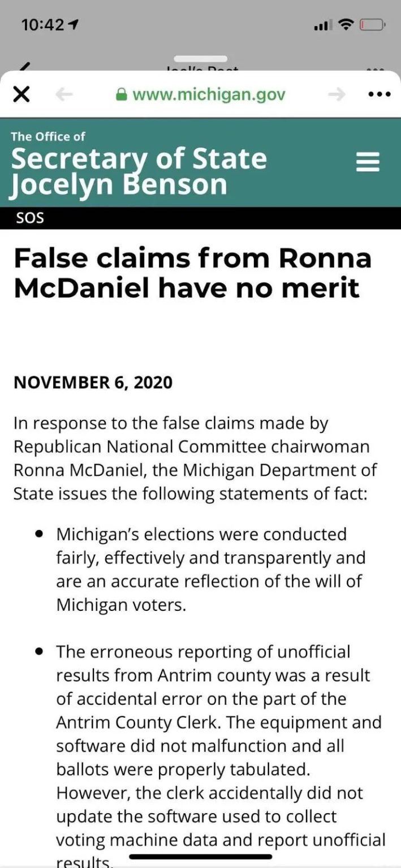This screenshot has width=401, height=868.
Task: Go back with the left arrow
Action: click(x=64, y=95)
